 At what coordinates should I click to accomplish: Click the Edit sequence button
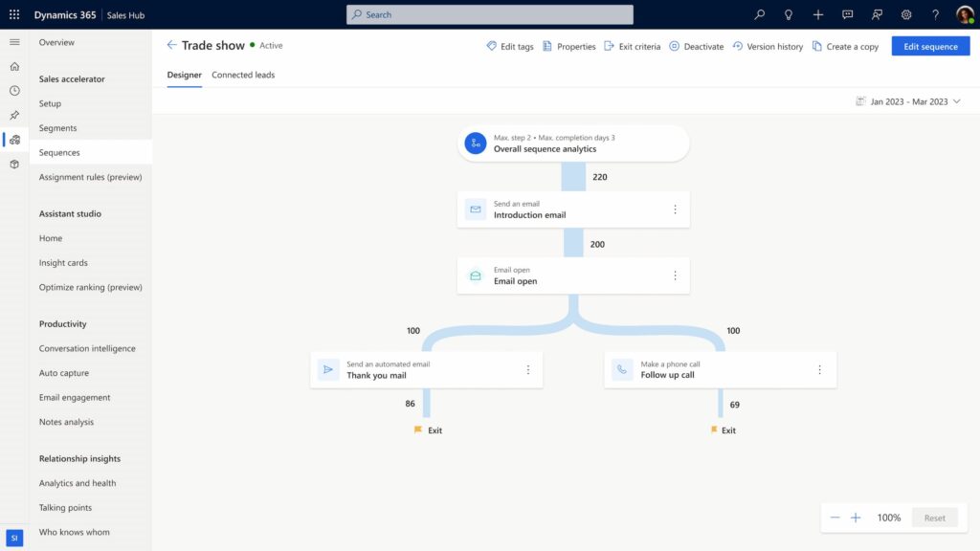pyautogui.click(x=929, y=45)
